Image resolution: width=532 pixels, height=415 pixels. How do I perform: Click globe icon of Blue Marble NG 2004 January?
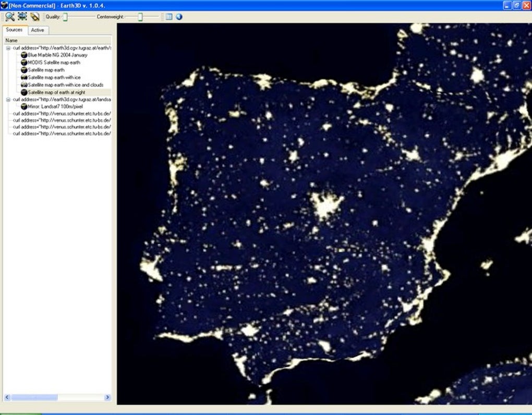tap(24, 55)
